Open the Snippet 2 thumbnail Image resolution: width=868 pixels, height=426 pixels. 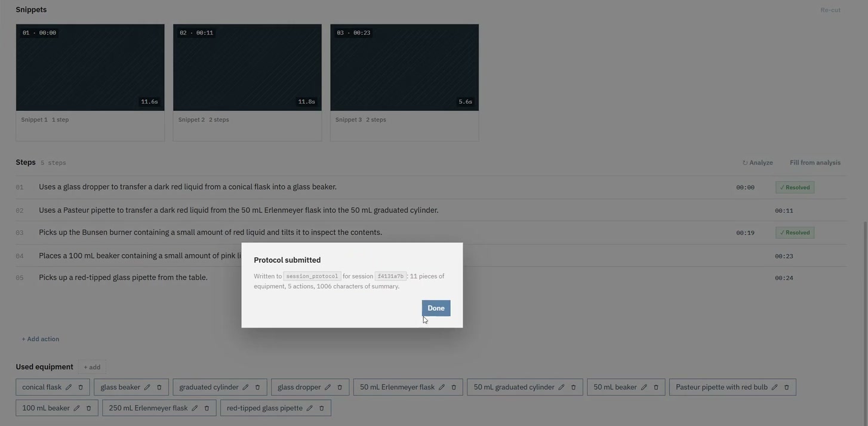coord(247,67)
